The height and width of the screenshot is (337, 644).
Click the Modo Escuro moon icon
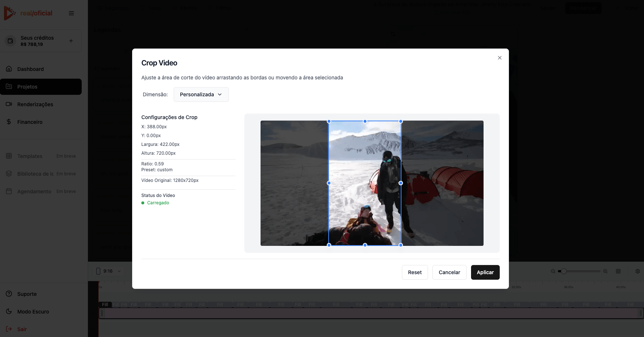[9, 311]
